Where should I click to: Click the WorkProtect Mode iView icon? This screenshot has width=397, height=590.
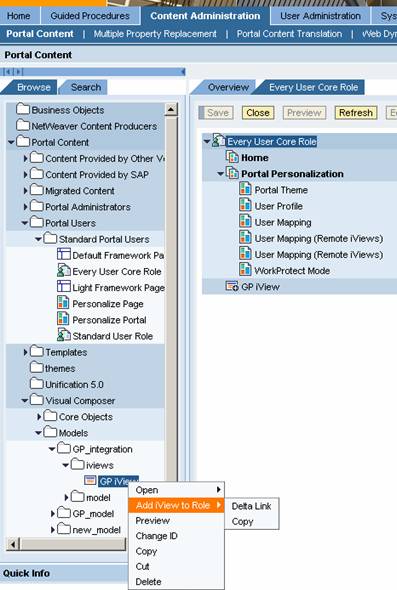tap(245, 270)
